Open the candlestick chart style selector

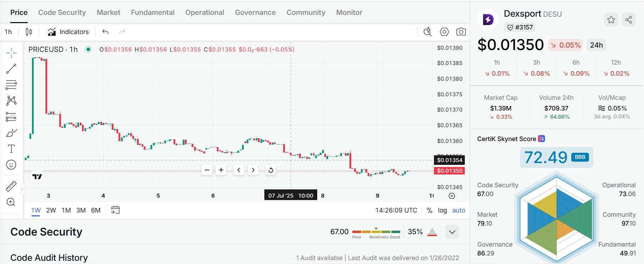point(29,32)
